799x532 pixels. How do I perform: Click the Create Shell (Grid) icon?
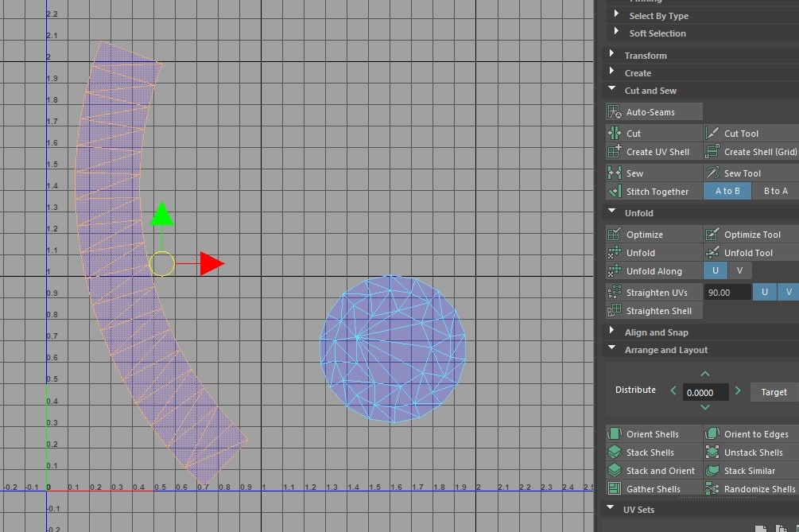tap(712, 151)
